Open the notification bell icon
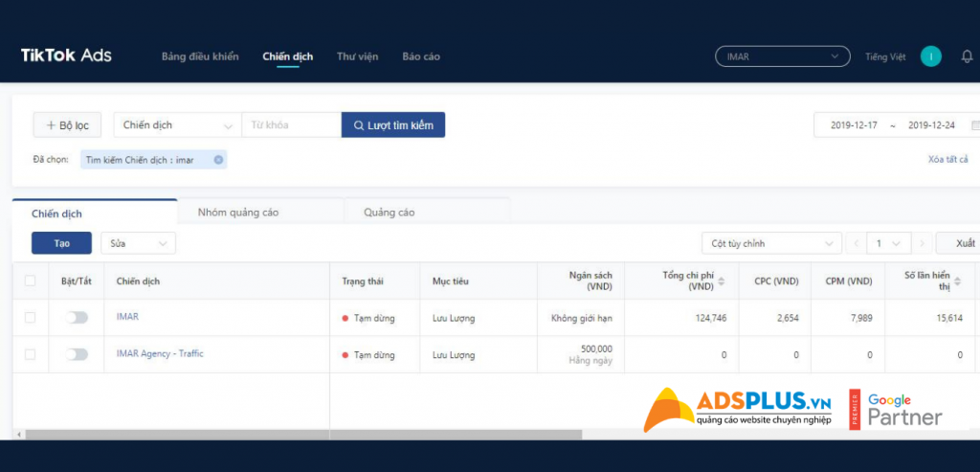Viewport: 980px width, 472px height. point(967,56)
